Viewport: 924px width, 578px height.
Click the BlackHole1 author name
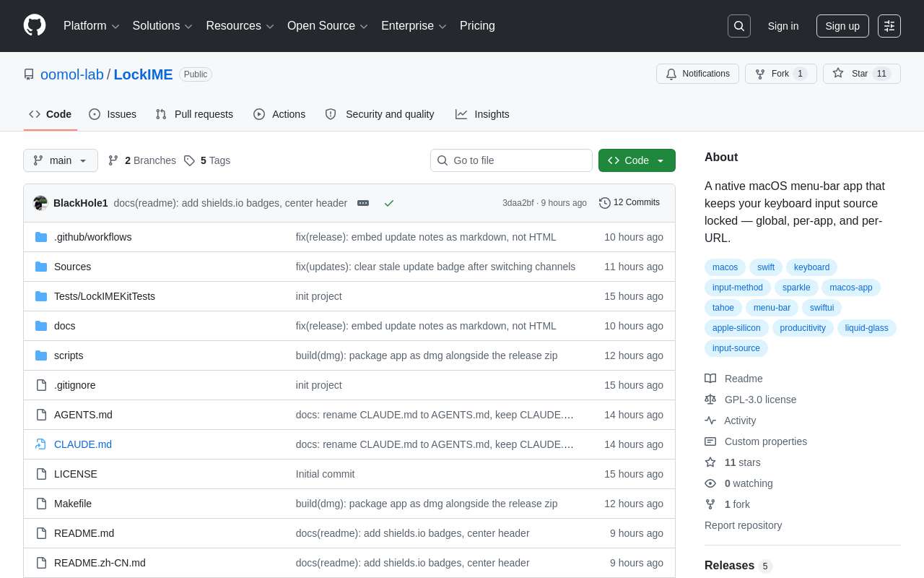[81, 203]
